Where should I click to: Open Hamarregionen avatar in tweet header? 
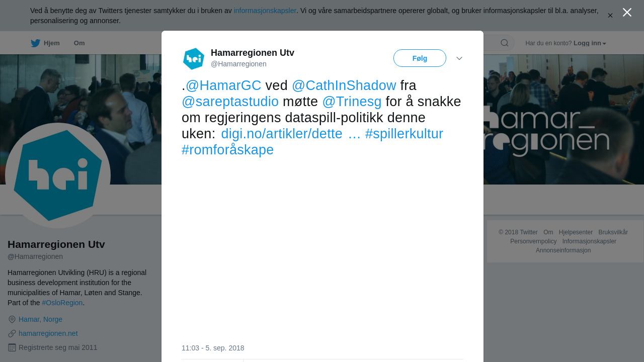[194, 59]
